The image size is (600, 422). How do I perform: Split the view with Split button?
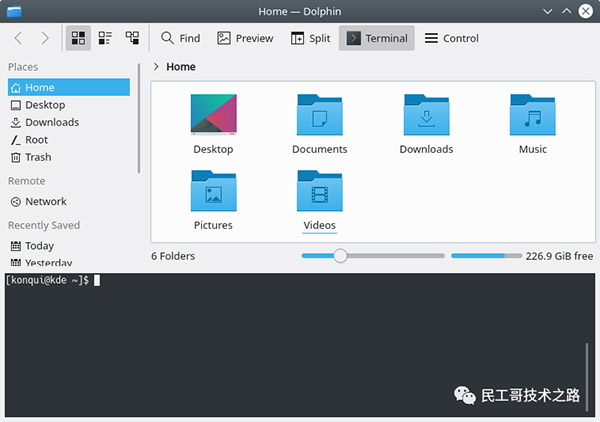click(310, 38)
